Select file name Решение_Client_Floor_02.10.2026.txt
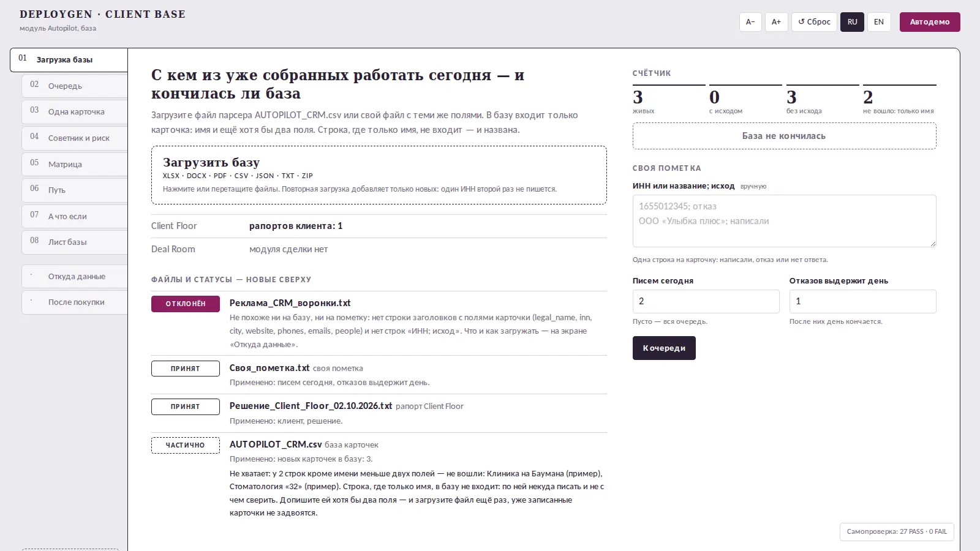980x551 pixels. pyautogui.click(x=311, y=406)
